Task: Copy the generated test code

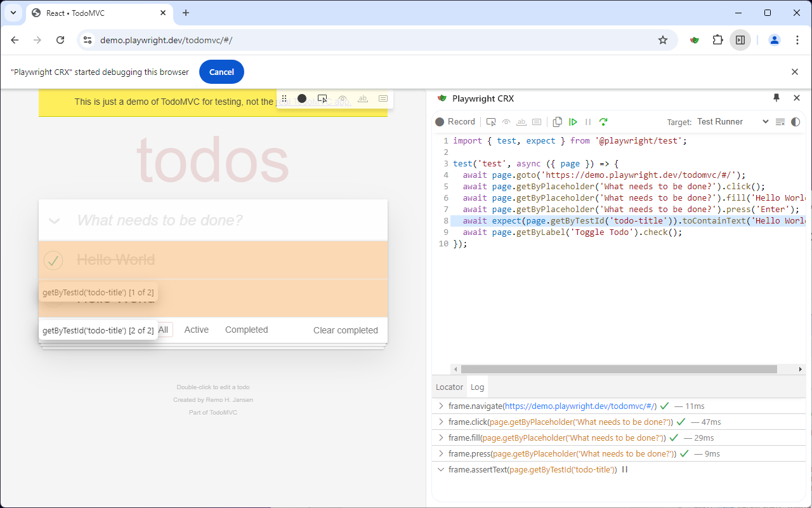Action: (x=557, y=122)
